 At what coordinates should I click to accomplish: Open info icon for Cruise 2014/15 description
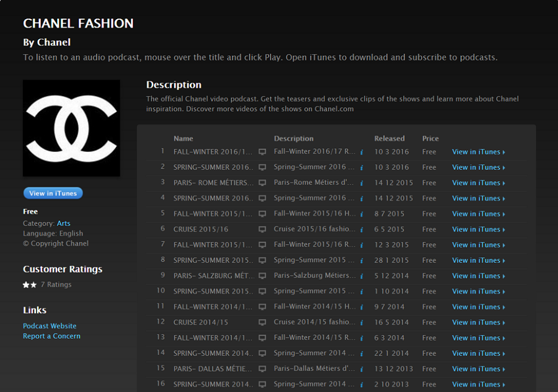click(x=361, y=323)
